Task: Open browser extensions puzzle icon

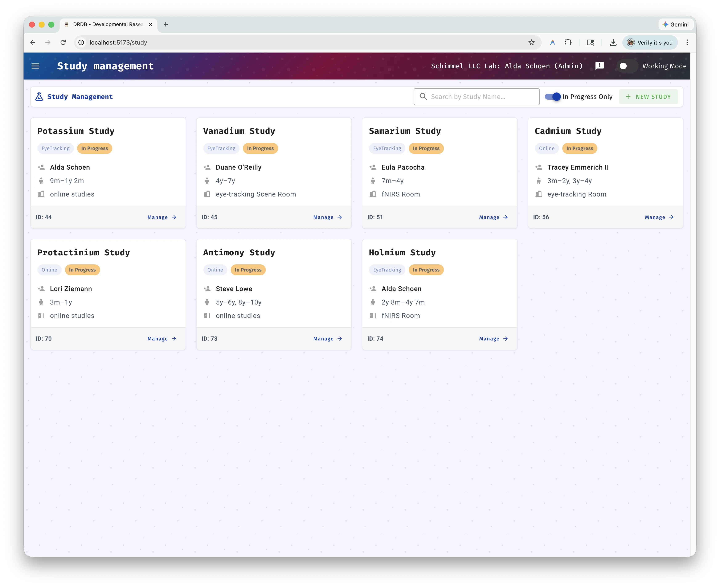Action: (568, 42)
